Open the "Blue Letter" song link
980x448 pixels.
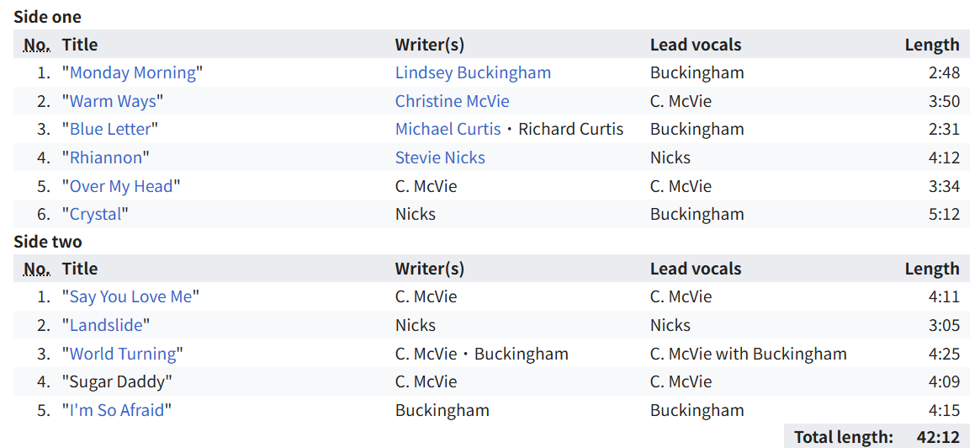110,129
